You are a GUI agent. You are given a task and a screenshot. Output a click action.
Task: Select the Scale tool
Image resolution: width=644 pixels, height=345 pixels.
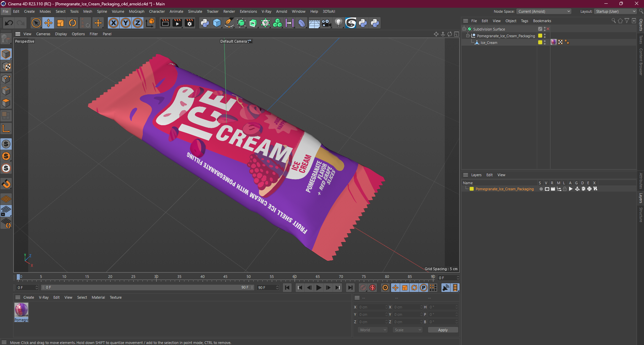pyautogui.click(x=60, y=23)
